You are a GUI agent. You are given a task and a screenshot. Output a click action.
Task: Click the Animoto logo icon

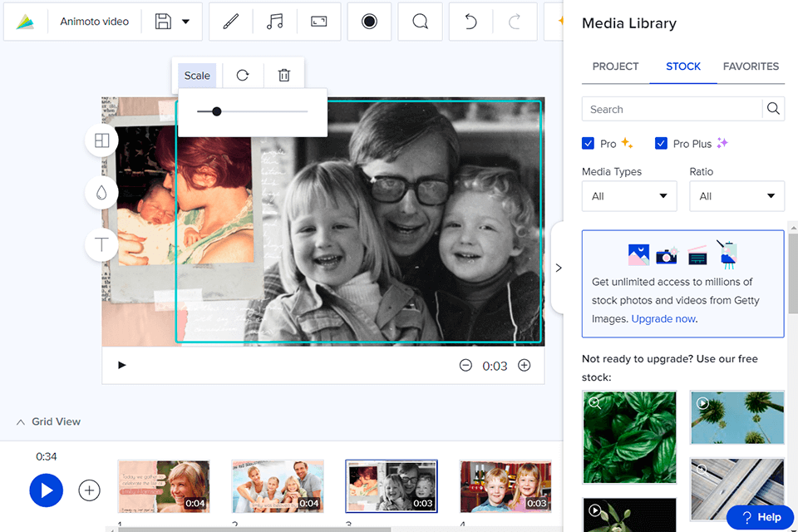pos(25,22)
